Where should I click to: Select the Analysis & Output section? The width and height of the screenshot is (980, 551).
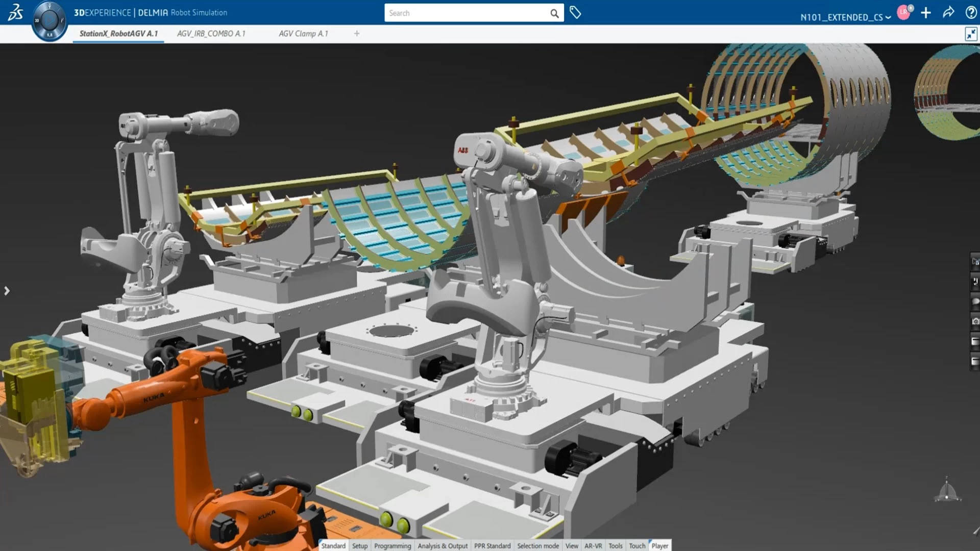tap(442, 546)
